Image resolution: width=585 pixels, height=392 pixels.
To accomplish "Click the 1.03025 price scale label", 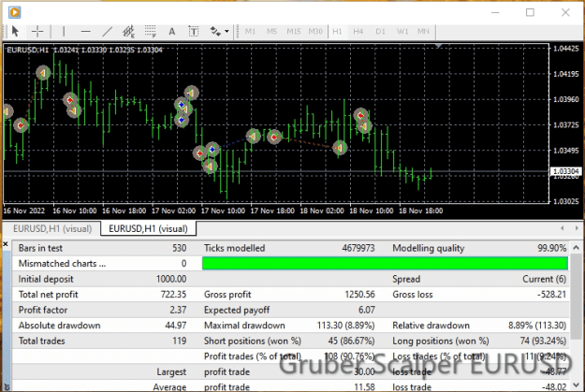I will (x=566, y=201).
